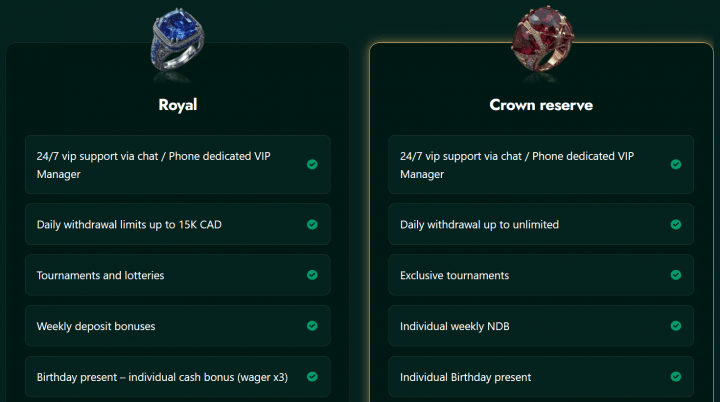
Task: Click checkmark beside Tournaments and lotteries
Action: (x=312, y=274)
